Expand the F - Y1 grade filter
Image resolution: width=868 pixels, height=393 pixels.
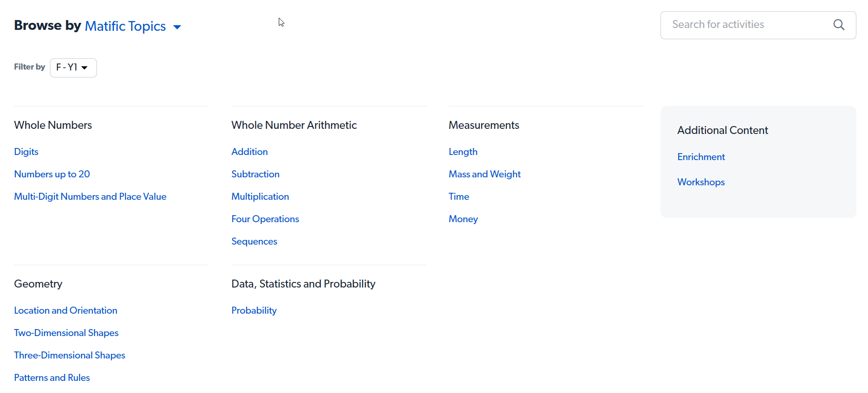tap(73, 68)
